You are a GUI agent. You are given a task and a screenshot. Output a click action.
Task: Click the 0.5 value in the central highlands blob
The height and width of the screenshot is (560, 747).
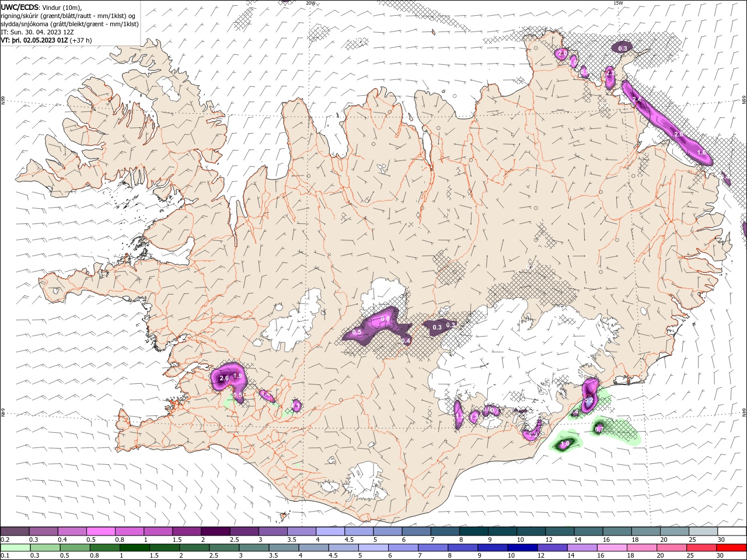point(357,332)
